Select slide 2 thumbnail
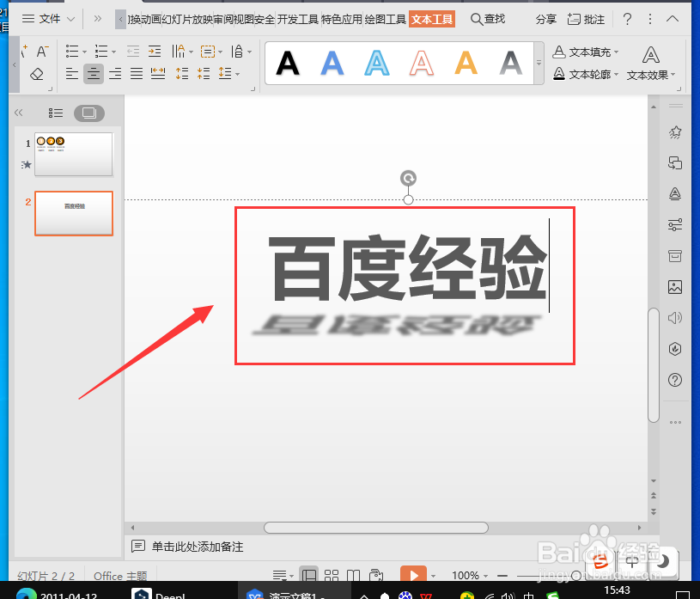 point(74,213)
